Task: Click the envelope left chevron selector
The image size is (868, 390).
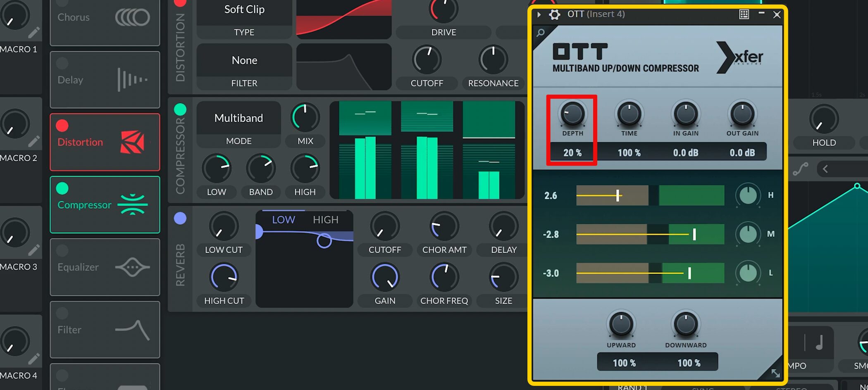Action: tap(825, 169)
